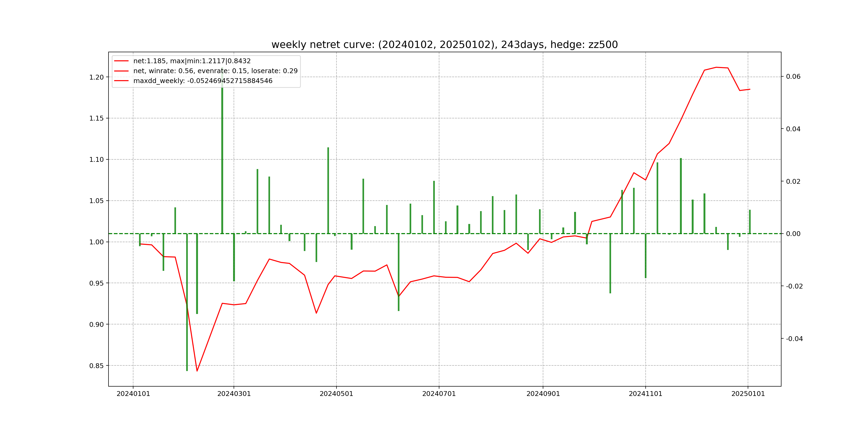The image size is (868, 434).
Task: Click the 20241101 x-axis date label
Action: click(x=645, y=394)
